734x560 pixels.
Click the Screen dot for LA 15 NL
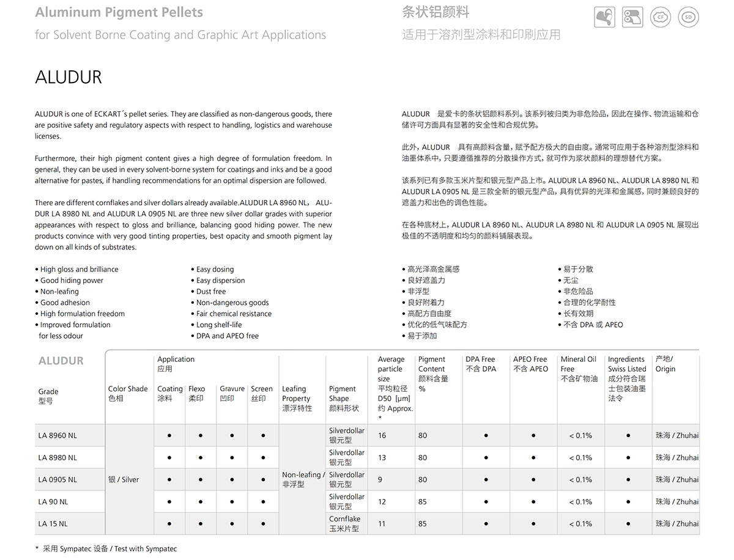(263, 524)
